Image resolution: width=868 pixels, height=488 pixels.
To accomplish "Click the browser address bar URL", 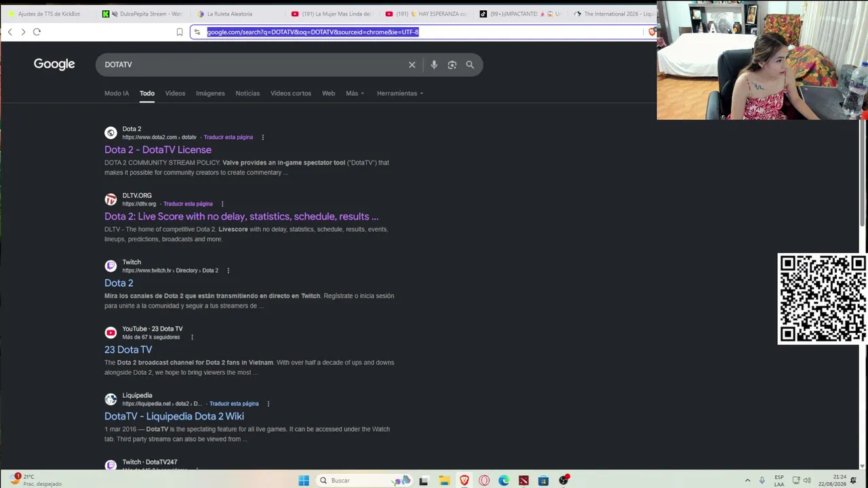I will pyautogui.click(x=313, y=32).
